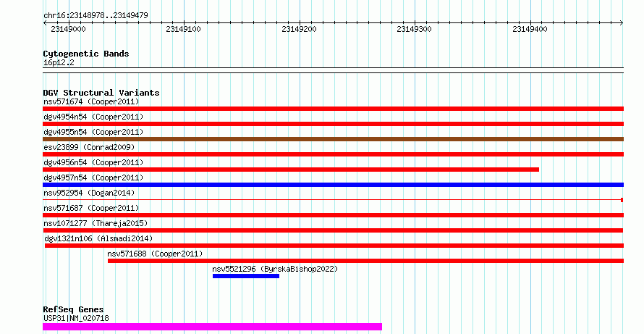Open dgv4955n54 (Cooper2011) variant label

click(93, 132)
